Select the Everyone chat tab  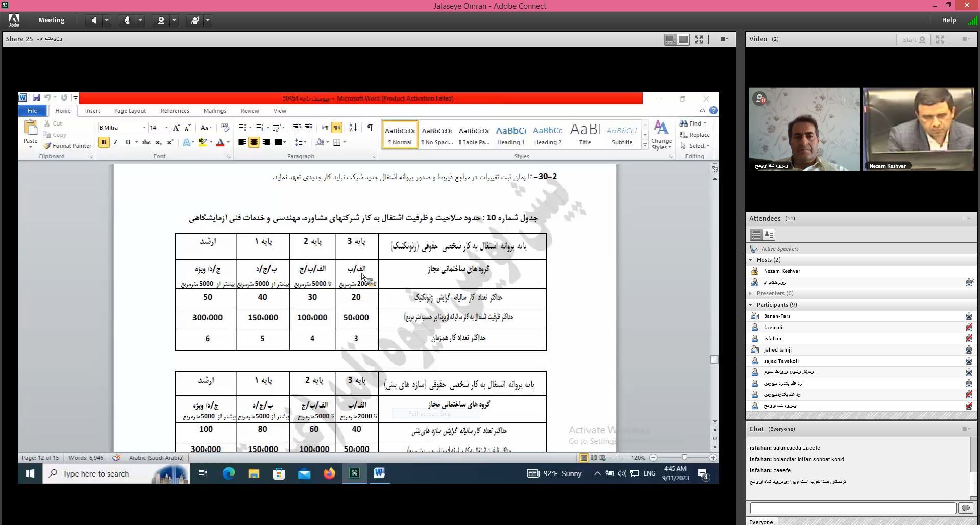point(761,522)
